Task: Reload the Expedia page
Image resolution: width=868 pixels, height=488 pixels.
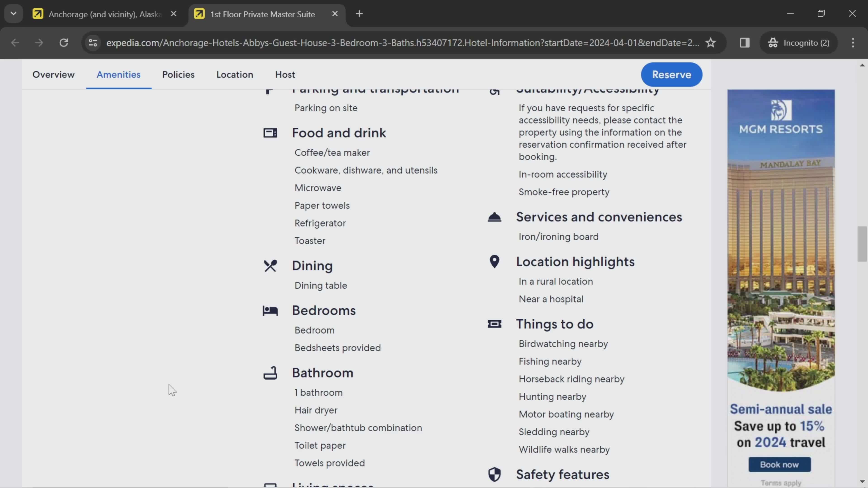Action: pyautogui.click(x=64, y=43)
